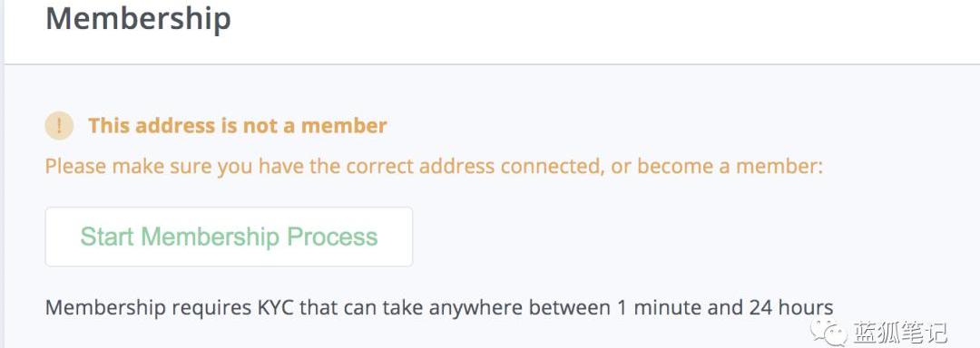Click "become a member:" in orange text
This screenshot has height=348, width=980.
[730, 167]
